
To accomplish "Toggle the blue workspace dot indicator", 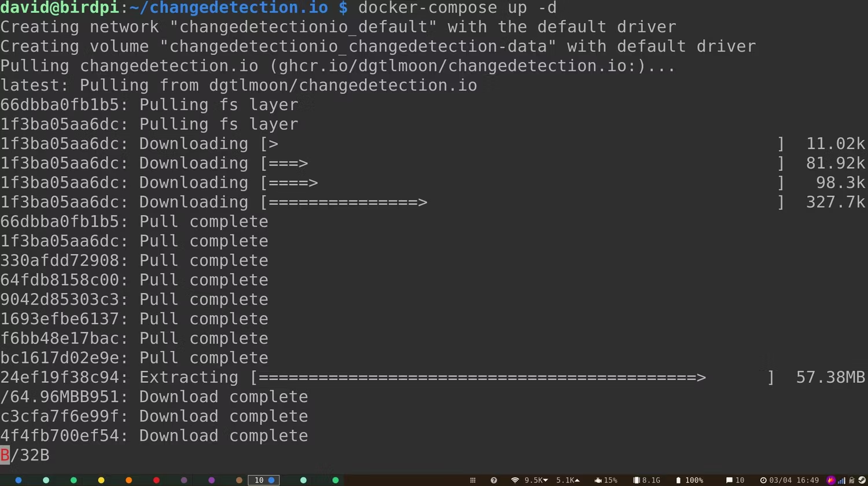I will pos(19,480).
